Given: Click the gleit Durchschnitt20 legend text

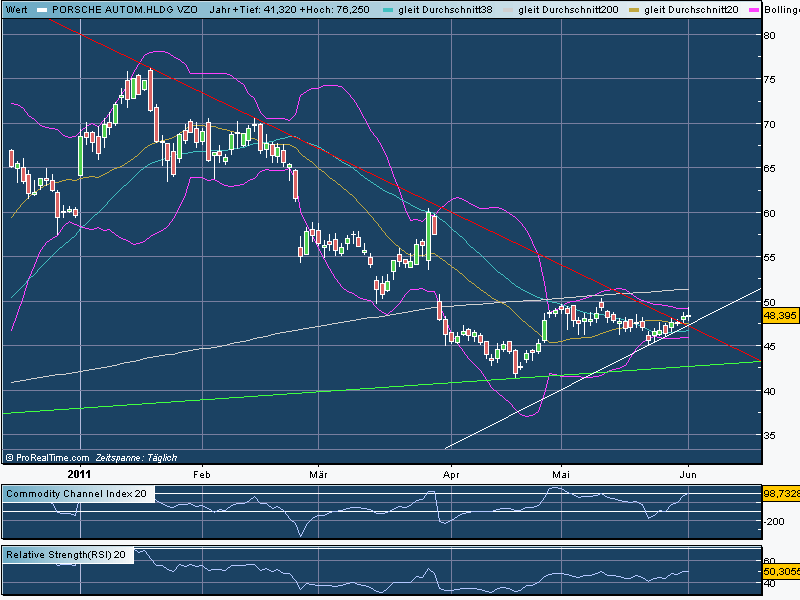Looking at the screenshot, I should coord(691,9).
